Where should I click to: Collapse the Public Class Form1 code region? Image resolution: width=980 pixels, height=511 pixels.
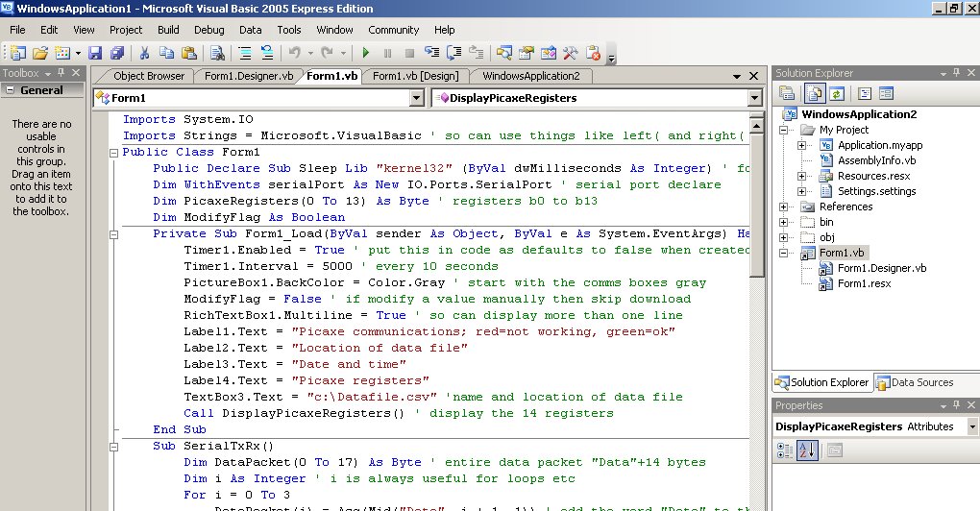[x=113, y=153]
